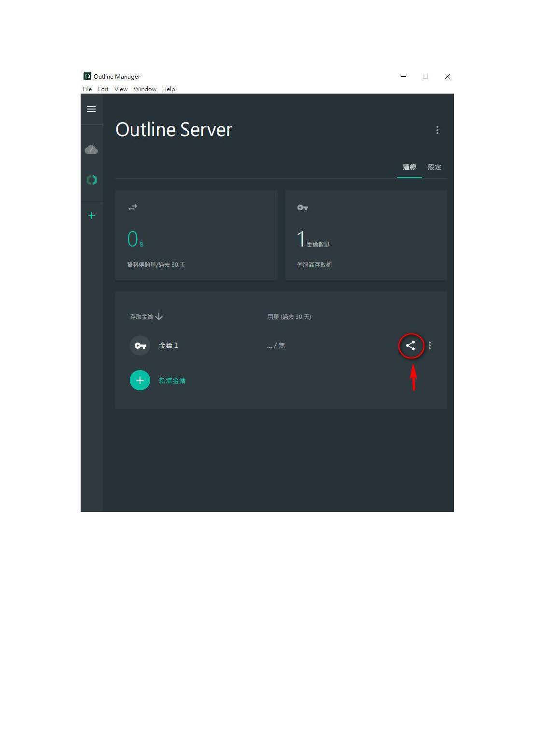Click the key icon beside 金鑰 1
535x756 pixels.
pyautogui.click(x=140, y=345)
